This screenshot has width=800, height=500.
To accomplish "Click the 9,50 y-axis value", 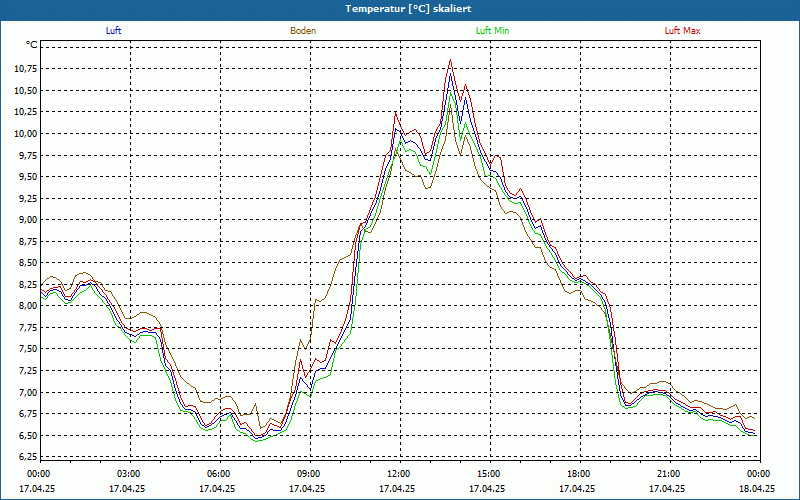I will coord(29,177).
